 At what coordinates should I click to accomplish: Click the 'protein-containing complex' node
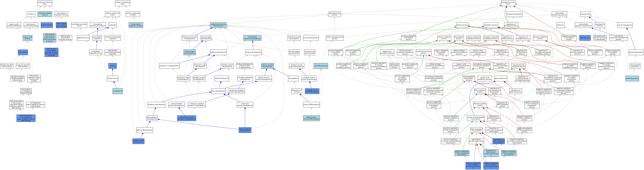coord(133,14)
